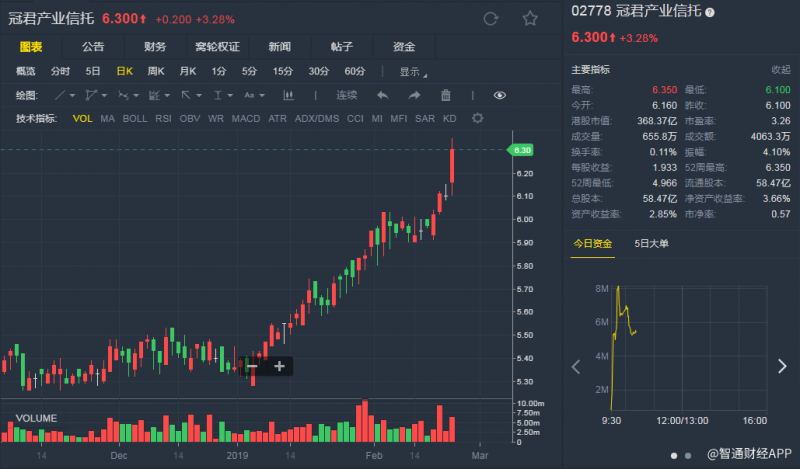The height and width of the screenshot is (469, 800).
Task: Toggle drawings visibility with eye icon
Action: point(499,95)
